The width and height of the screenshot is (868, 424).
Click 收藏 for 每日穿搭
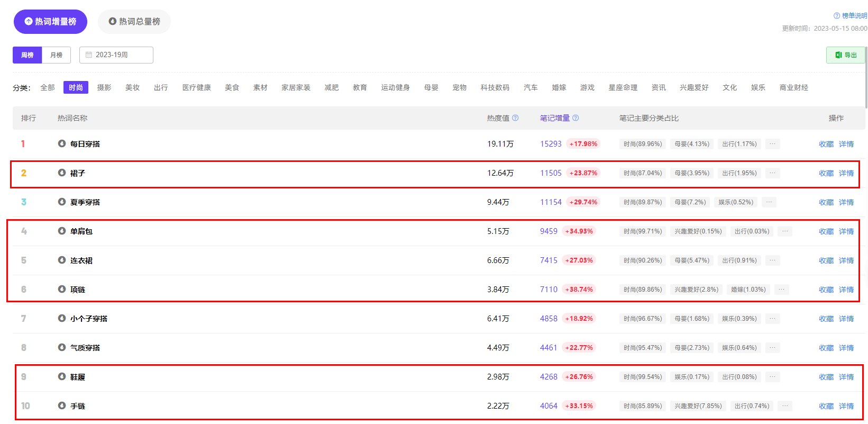(826, 144)
